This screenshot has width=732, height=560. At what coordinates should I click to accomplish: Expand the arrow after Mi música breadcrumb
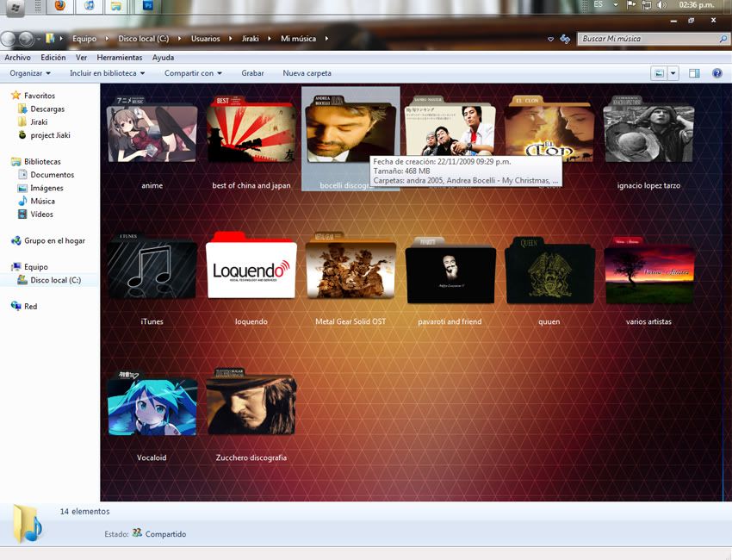(326, 39)
